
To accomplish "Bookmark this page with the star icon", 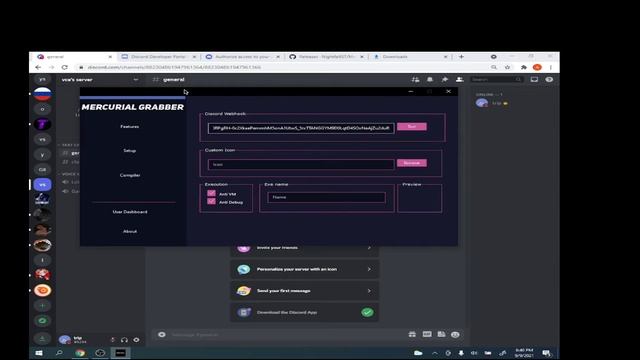I will (507, 67).
